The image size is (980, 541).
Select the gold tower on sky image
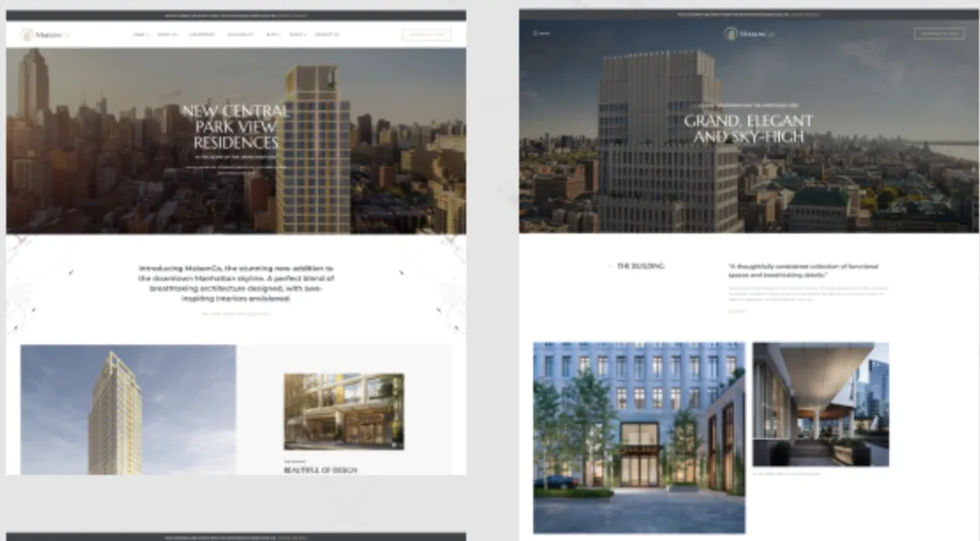[128, 409]
